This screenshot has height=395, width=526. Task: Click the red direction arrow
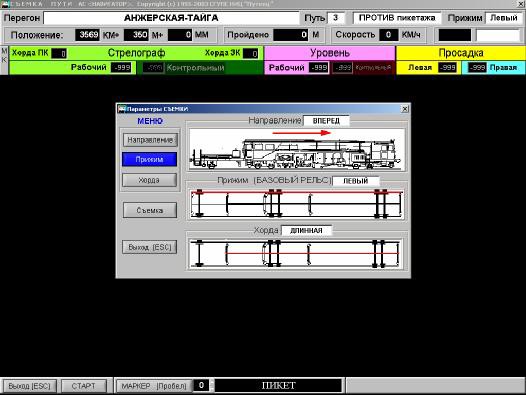[x=302, y=133]
